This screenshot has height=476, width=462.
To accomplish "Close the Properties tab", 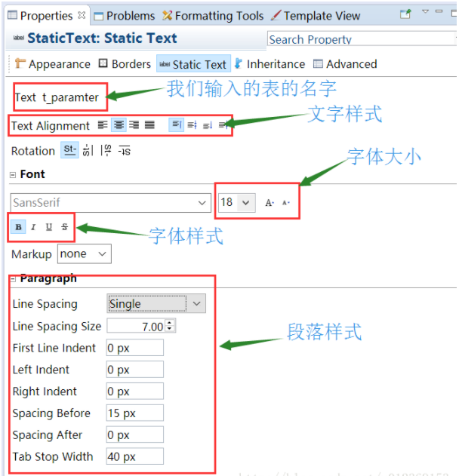I will [x=82, y=15].
